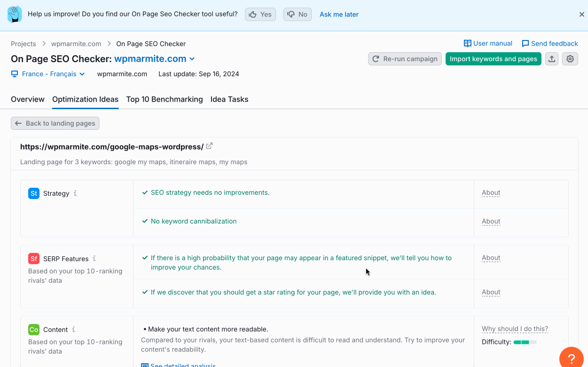Open the User manual link
Screen dimensions: 588x367
[x=488, y=43]
